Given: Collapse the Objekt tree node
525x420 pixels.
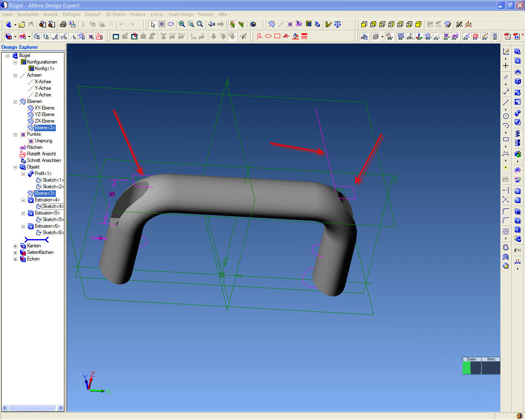Looking at the screenshot, I should 15,167.
